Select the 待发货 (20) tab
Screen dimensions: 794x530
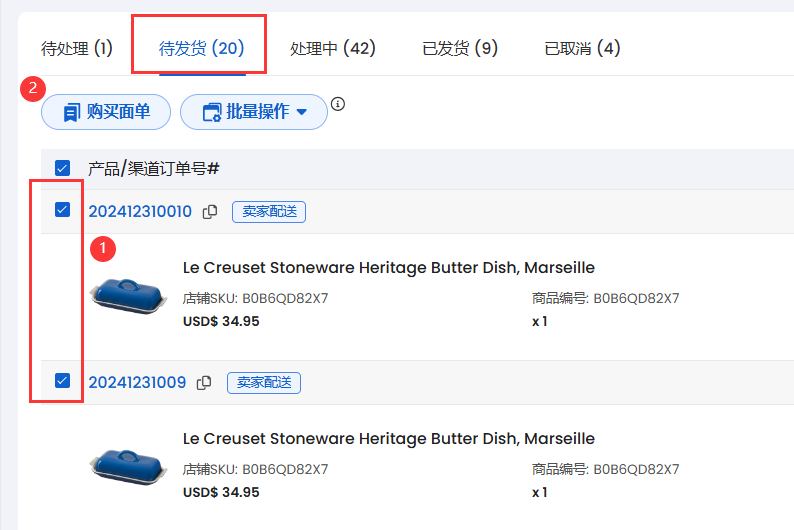pos(202,49)
